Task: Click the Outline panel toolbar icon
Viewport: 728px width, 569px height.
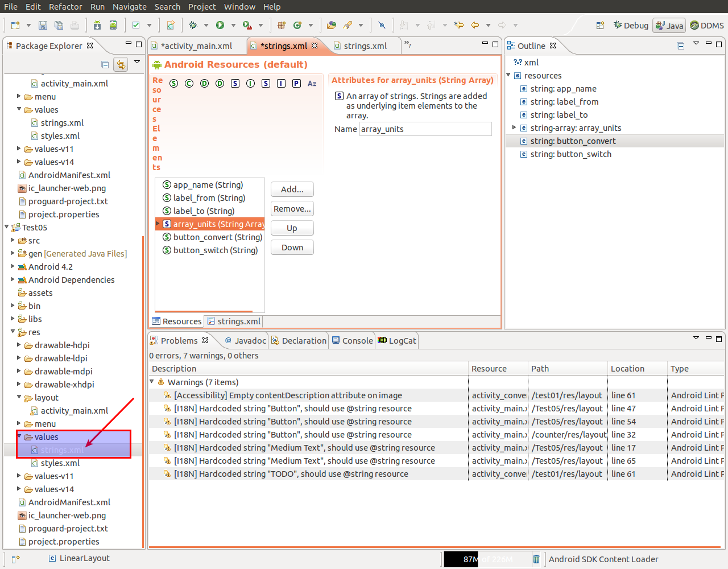Action: 681,46
